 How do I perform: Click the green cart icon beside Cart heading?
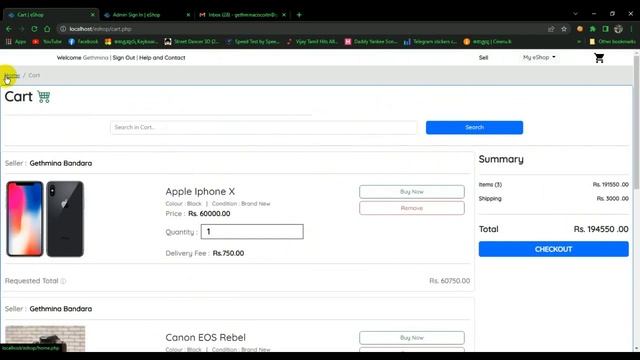pyautogui.click(x=44, y=97)
